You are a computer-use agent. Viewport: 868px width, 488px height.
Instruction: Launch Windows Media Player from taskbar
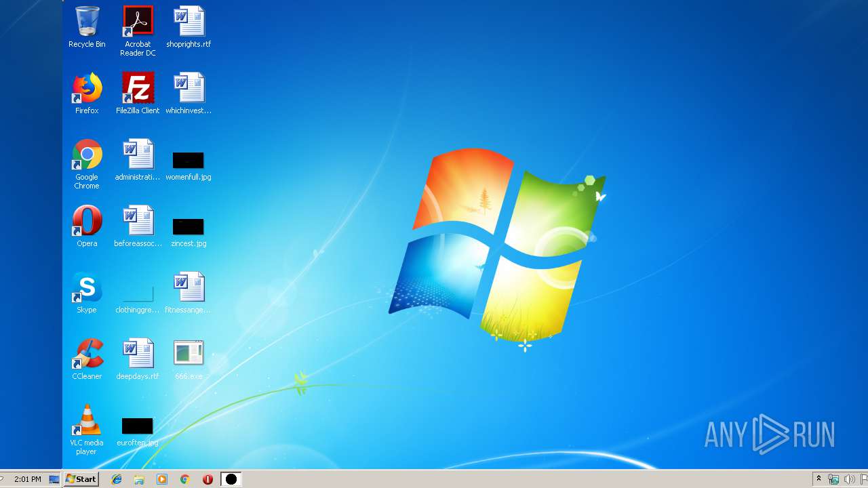coord(162,479)
